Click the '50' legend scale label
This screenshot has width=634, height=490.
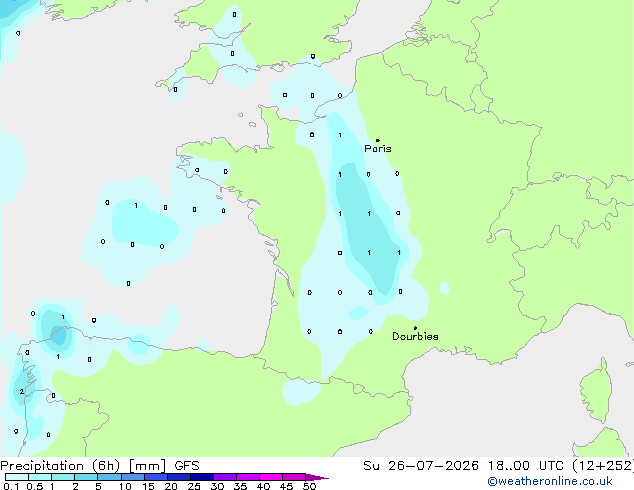coord(309,486)
